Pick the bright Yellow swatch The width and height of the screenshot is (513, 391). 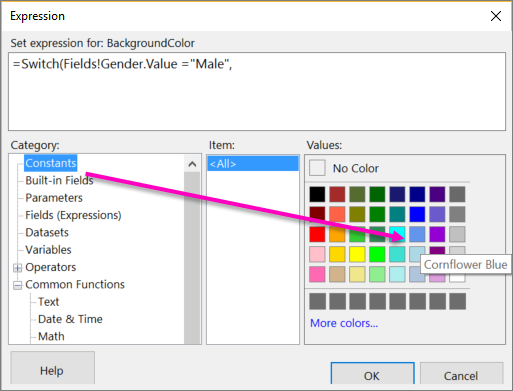click(357, 254)
